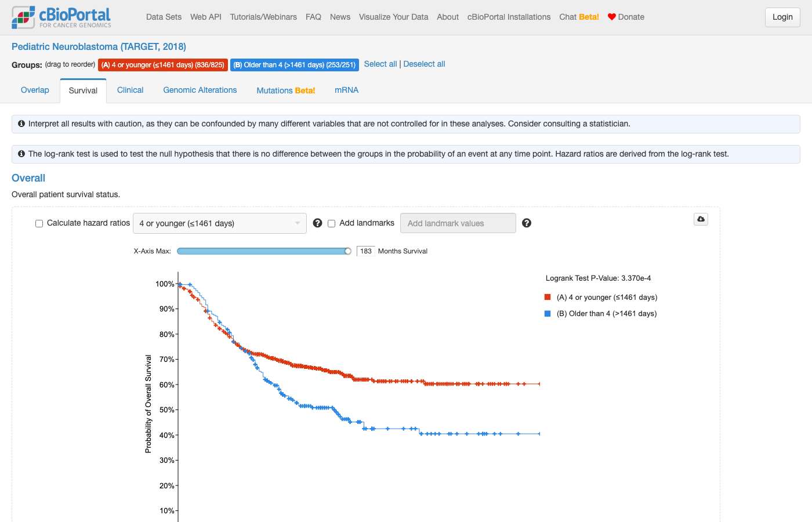The image size is (812, 522).
Task: Click legend label '(B) Older than 4 (>1461 days)'
Action: (607, 313)
